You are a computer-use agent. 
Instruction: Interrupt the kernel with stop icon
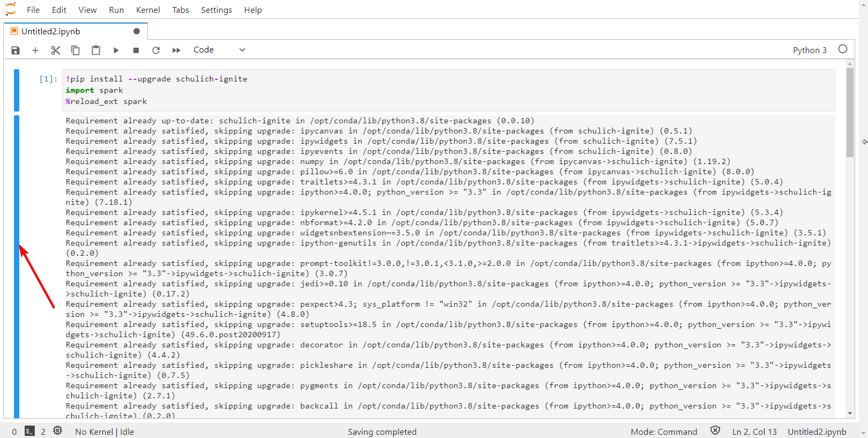(136, 50)
